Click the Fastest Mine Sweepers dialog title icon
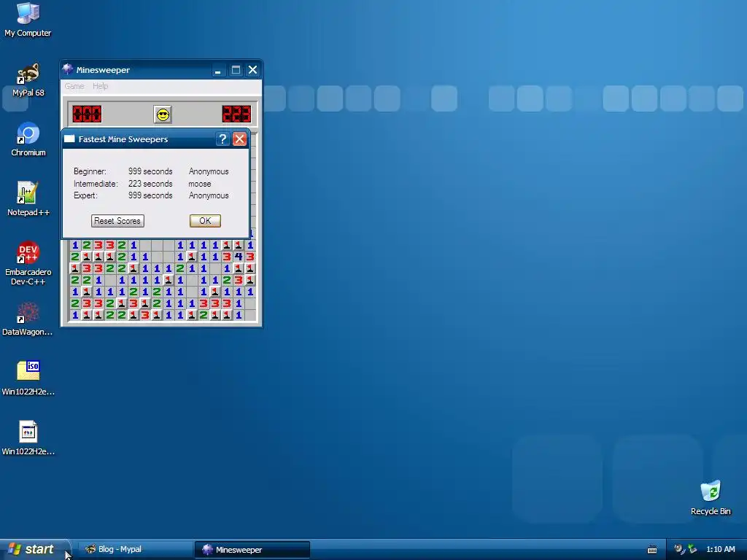 pyautogui.click(x=69, y=139)
